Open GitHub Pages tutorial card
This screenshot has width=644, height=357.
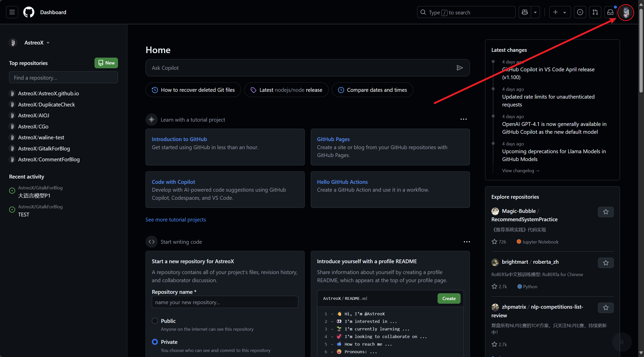(333, 139)
